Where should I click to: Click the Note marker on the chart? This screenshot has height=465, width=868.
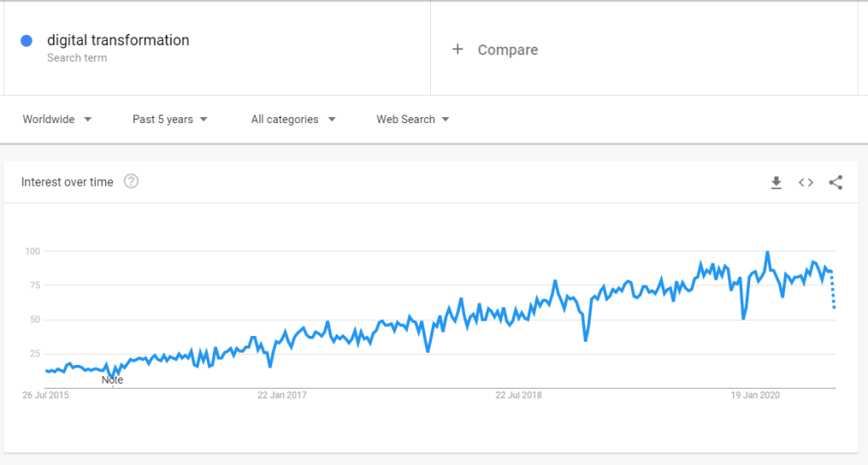(112, 380)
